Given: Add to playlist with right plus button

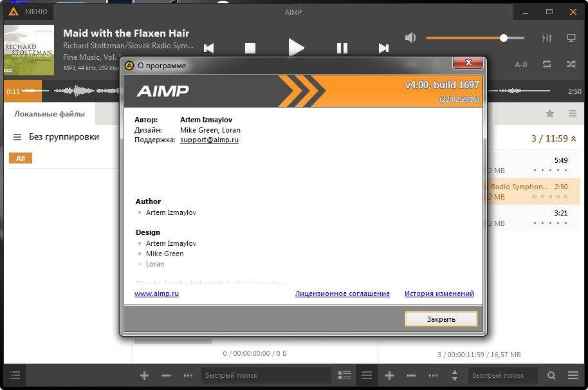Looking at the screenshot, I should pyautogui.click(x=389, y=375).
